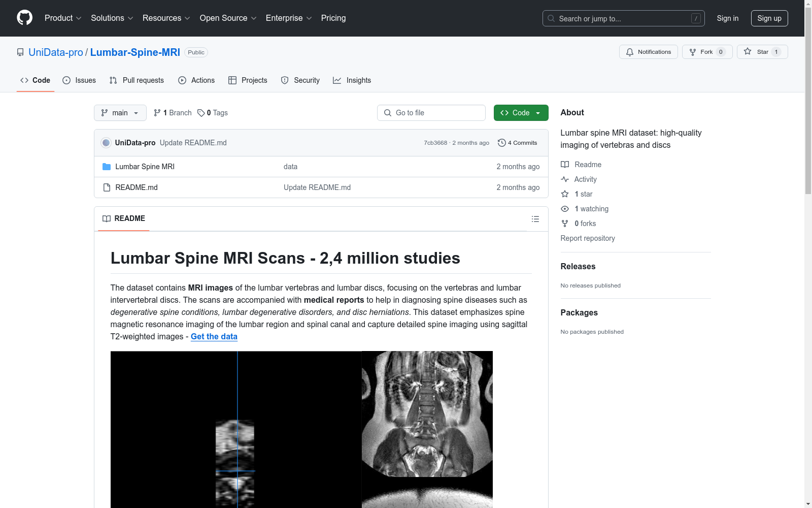This screenshot has width=812, height=508.
Task: Open the green Code dropdown button
Action: (x=521, y=113)
